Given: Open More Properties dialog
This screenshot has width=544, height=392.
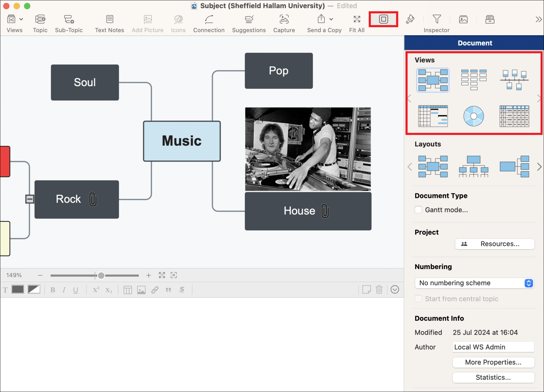Looking at the screenshot, I should tap(493, 362).
